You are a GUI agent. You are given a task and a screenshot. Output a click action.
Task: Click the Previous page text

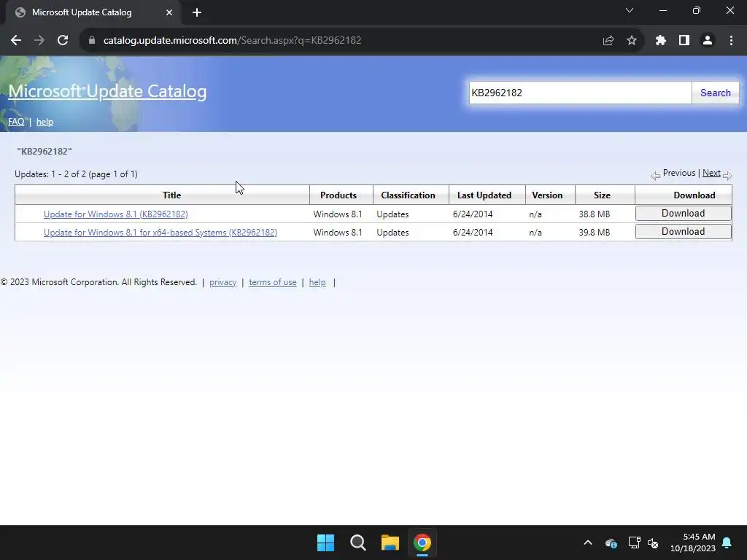click(679, 173)
